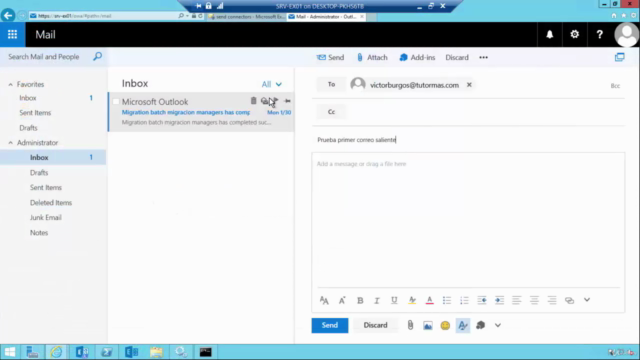The image size is (640, 360).
Task: Collapse the Administrator folder group
Action: click(11, 143)
